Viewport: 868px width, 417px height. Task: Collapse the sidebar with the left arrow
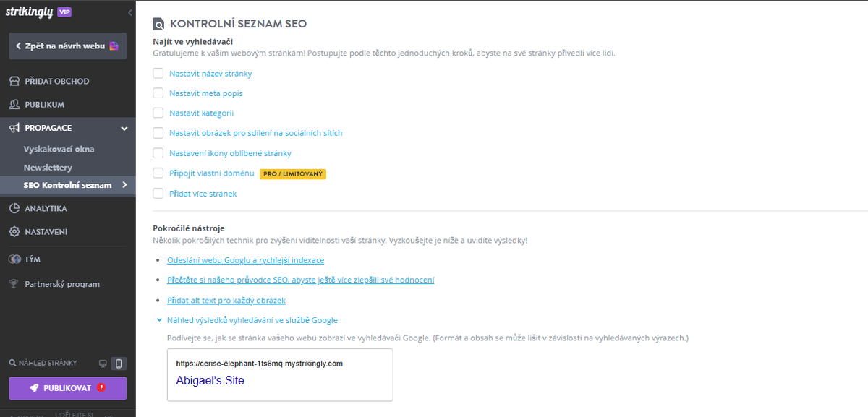coord(130,12)
